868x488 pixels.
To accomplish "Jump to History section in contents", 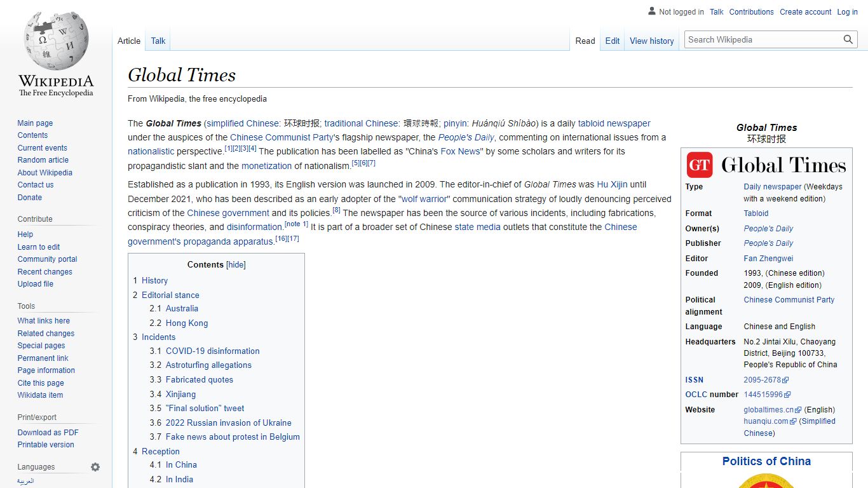I will click(154, 280).
